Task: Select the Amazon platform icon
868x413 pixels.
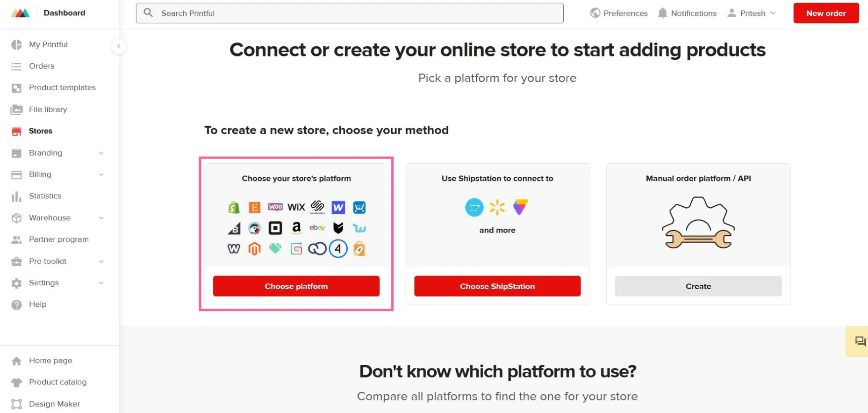Action: tap(296, 228)
